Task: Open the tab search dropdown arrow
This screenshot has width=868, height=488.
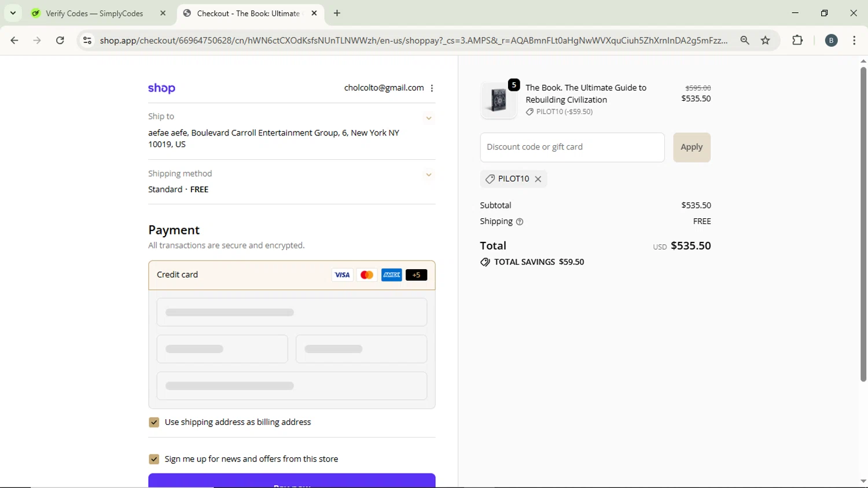Action: click(13, 13)
